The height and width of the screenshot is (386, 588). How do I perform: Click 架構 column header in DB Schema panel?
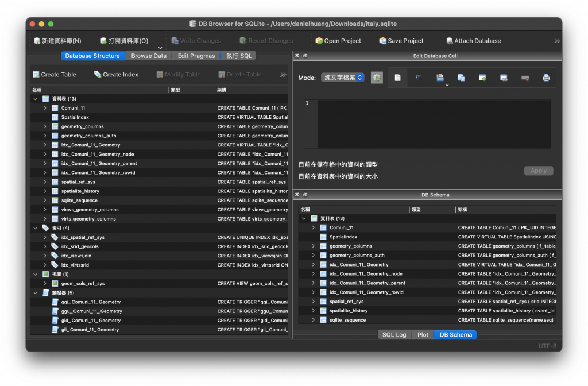coord(505,210)
